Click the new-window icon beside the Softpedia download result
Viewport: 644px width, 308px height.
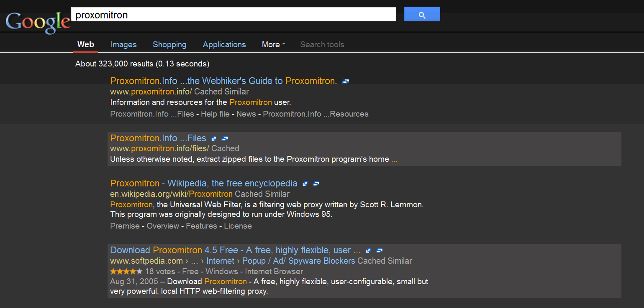click(380, 251)
